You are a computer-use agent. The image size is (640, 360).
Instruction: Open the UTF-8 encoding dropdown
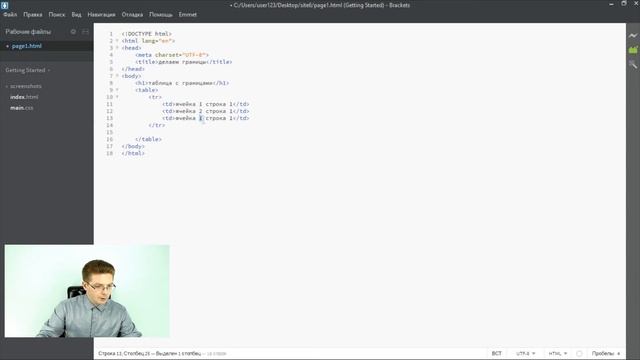coord(525,353)
